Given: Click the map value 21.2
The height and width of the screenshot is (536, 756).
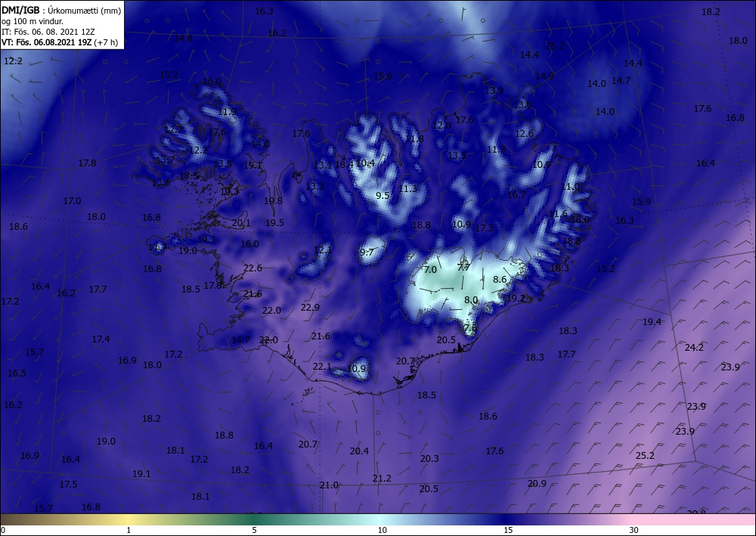Looking at the screenshot, I should click(x=382, y=479).
